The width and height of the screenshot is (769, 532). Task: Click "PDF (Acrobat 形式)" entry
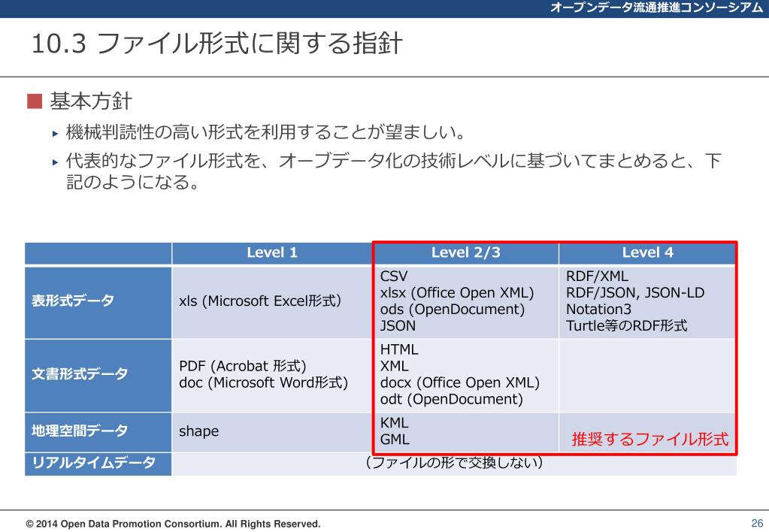(x=242, y=366)
